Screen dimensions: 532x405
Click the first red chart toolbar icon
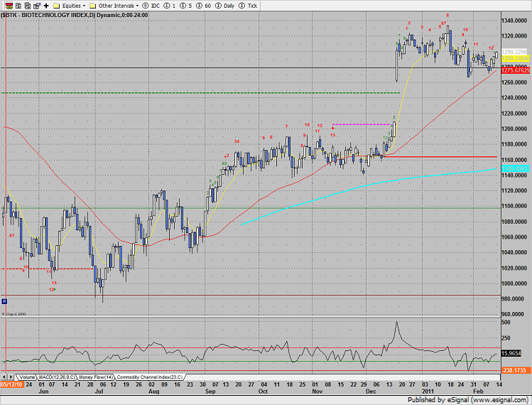point(6,5)
